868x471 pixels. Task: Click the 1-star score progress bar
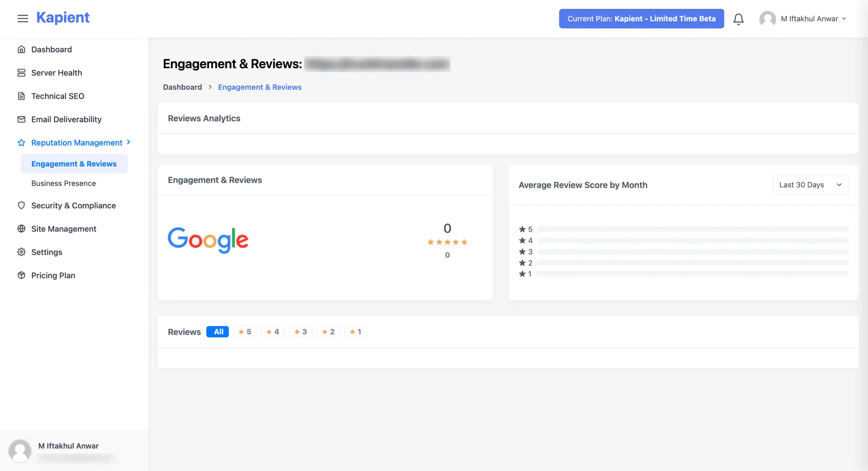[693, 274]
